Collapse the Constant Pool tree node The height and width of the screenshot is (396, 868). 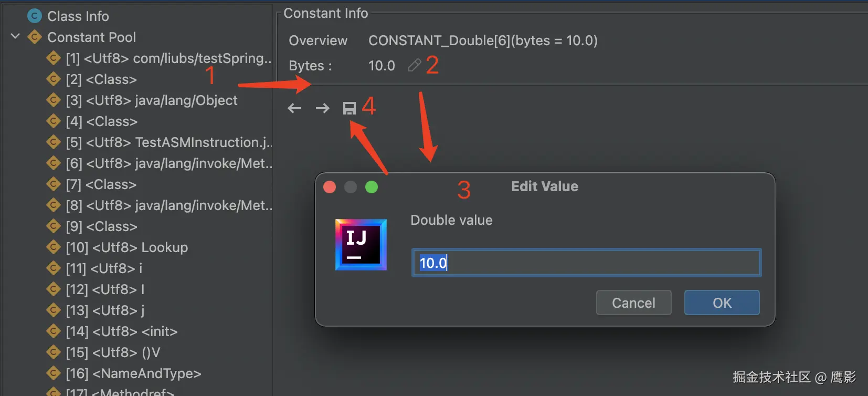pyautogui.click(x=15, y=37)
